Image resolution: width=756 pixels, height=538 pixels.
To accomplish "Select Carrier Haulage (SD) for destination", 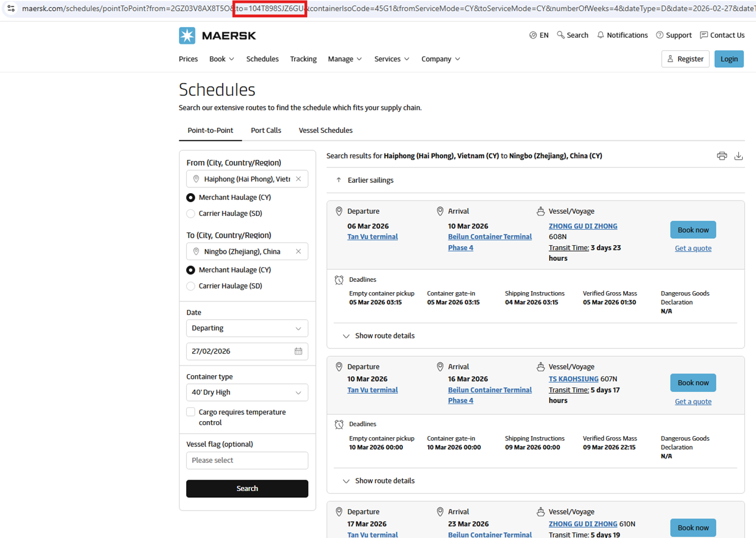I will tap(191, 286).
